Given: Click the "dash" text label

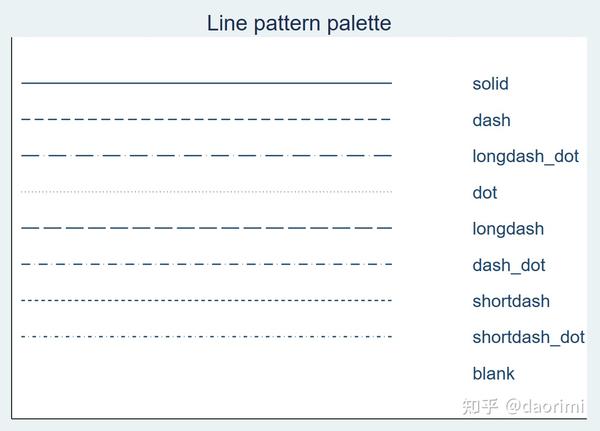Looking at the screenshot, I should tap(491, 120).
